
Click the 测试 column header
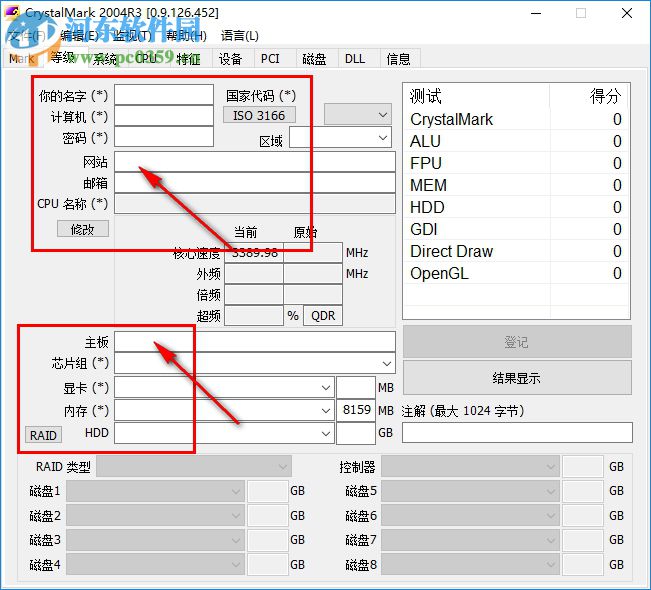point(477,96)
